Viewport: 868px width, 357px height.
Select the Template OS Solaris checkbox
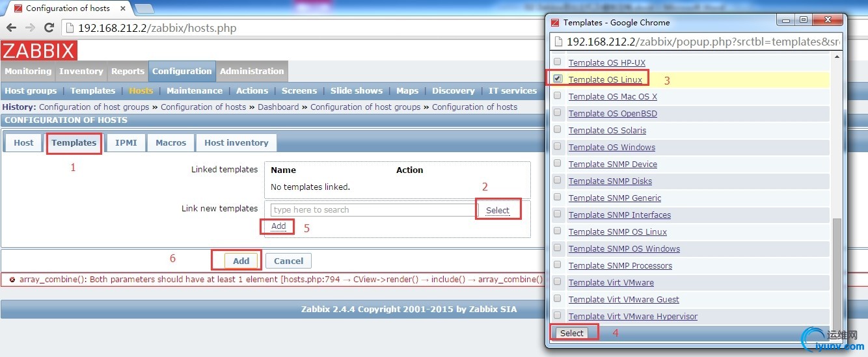click(557, 129)
